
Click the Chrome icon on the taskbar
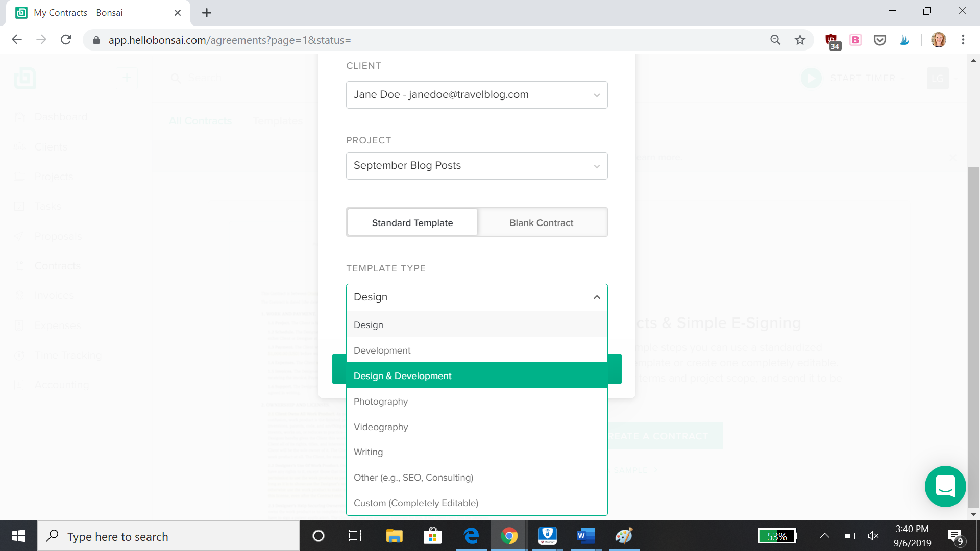pos(509,536)
